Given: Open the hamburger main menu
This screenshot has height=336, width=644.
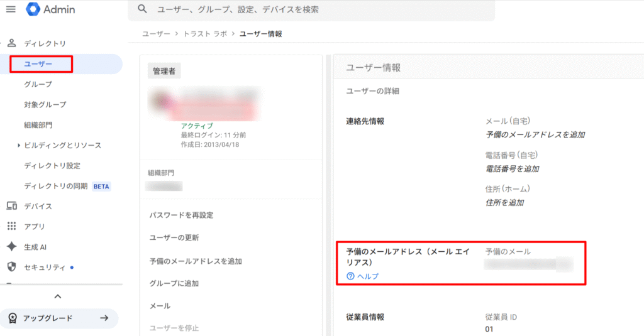Looking at the screenshot, I should (11, 9).
